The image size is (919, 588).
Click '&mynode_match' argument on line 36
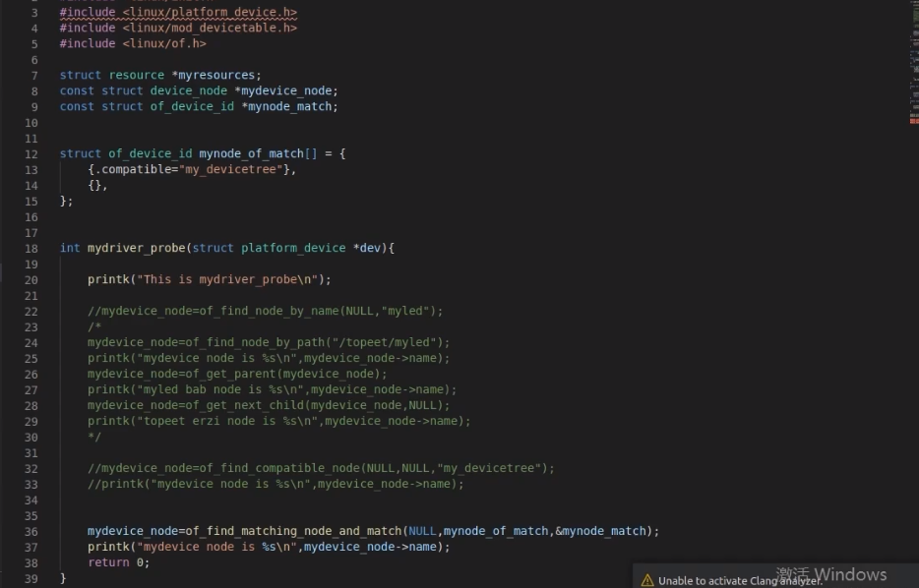[600, 531]
